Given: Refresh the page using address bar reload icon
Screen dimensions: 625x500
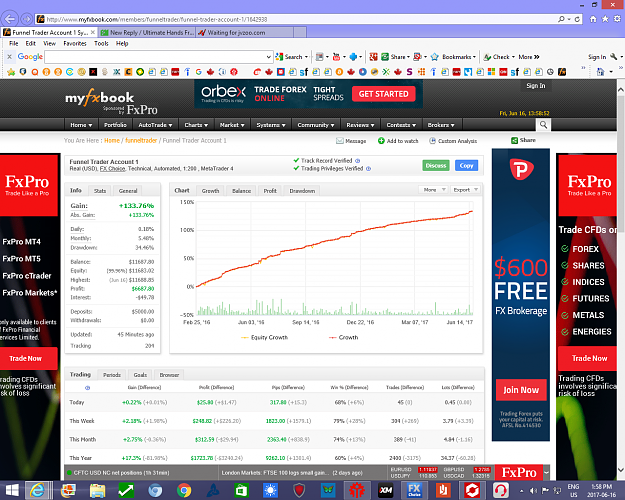Looking at the screenshot, I should [577, 19].
